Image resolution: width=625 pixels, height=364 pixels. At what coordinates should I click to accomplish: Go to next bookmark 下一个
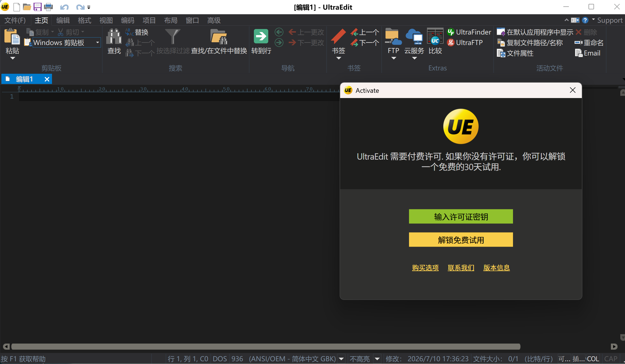coord(365,43)
